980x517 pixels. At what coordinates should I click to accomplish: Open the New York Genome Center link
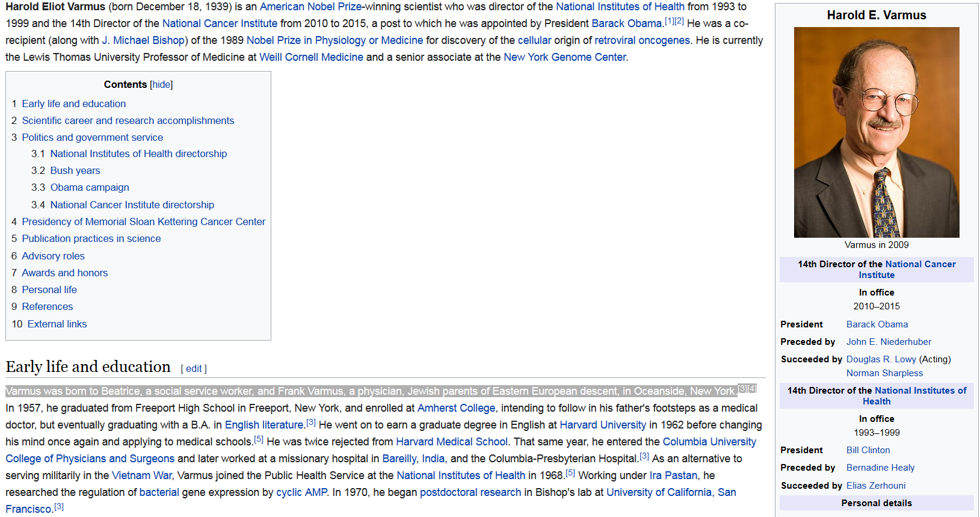[565, 57]
